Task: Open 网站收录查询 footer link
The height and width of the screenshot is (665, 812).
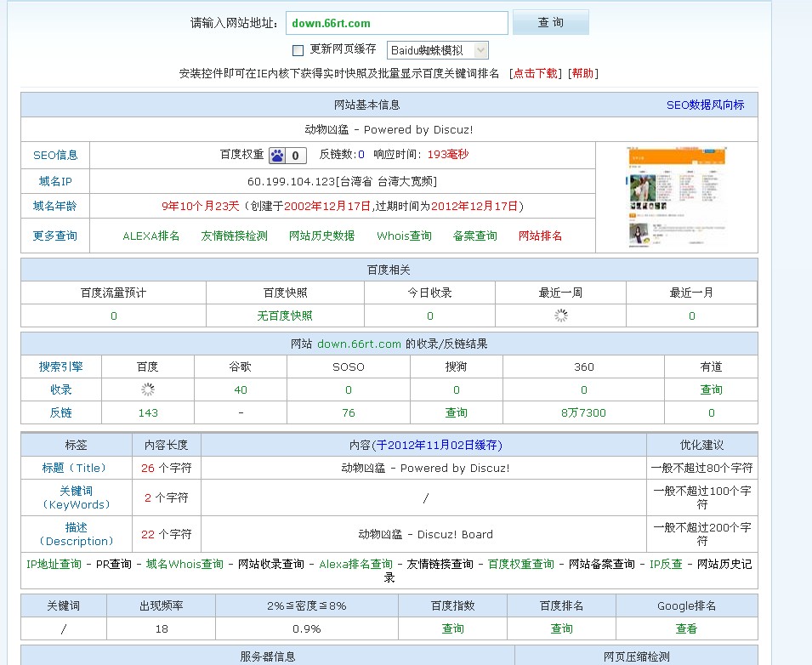Action: pyautogui.click(x=271, y=564)
